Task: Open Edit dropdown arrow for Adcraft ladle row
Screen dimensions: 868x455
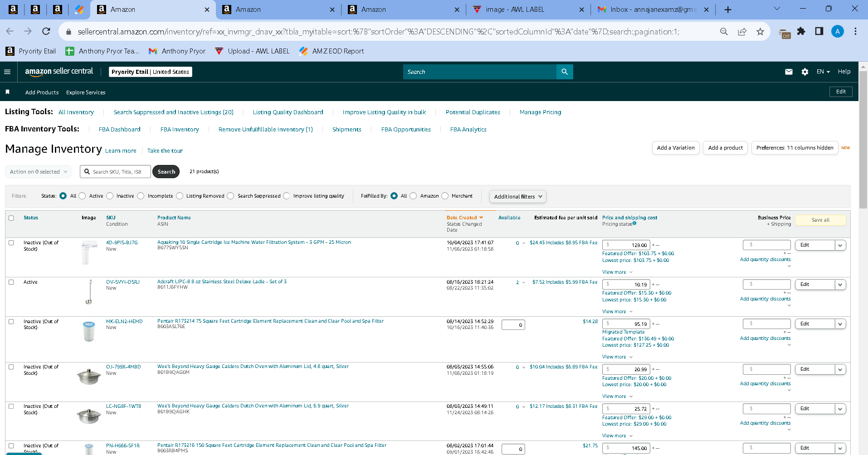Action: tap(840, 285)
